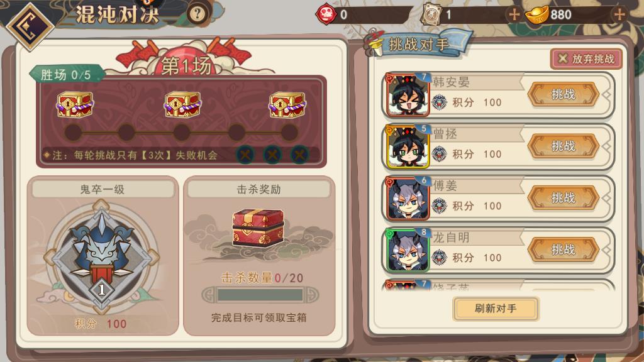Select 傅姜's avatar portrait

point(408,199)
